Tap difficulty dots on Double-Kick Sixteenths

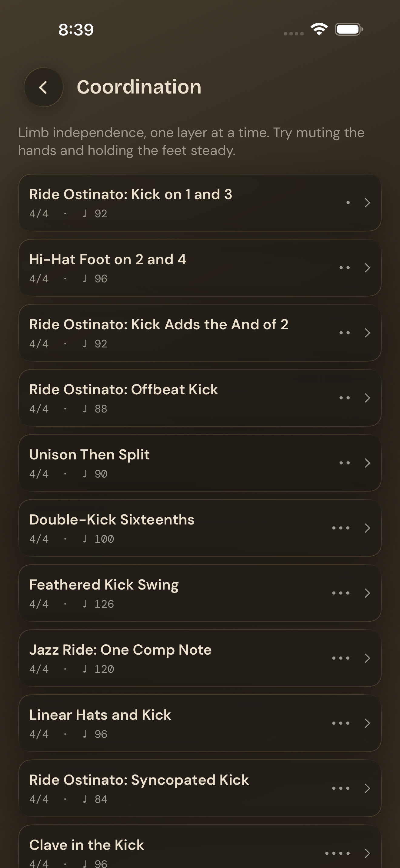pyautogui.click(x=341, y=528)
